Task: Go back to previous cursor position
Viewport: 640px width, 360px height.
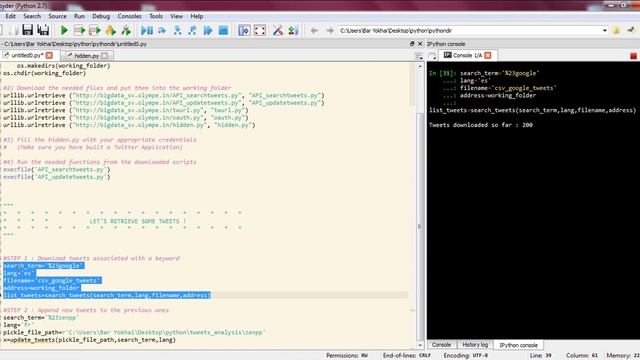Action: click(314, 31)
